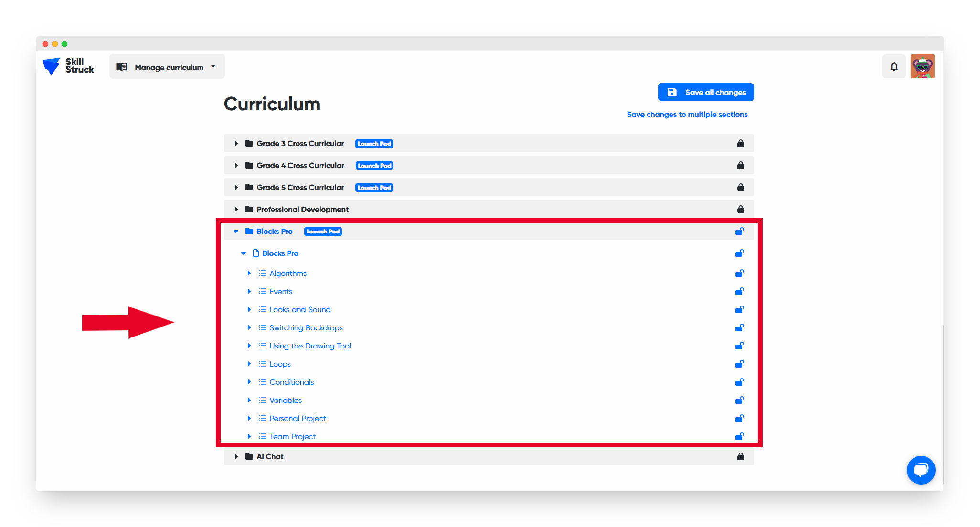Image resolution: width=980 pixels, height=527 pixels.
Task: Lock the Team Project unit
Action: (739, 437)
